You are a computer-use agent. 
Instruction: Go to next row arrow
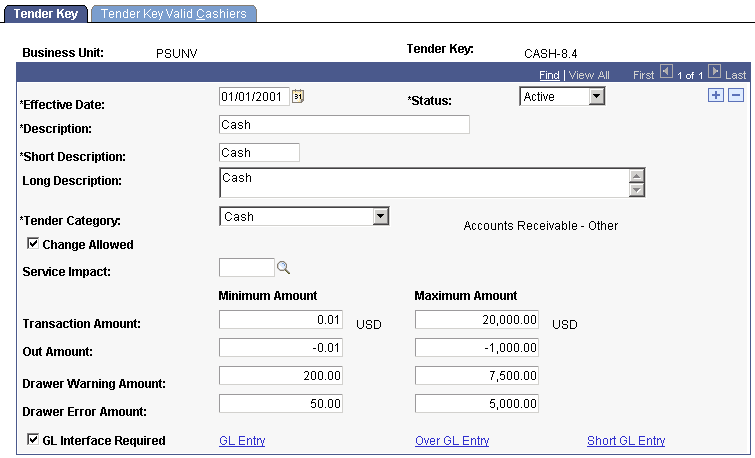tap(715, 72)
